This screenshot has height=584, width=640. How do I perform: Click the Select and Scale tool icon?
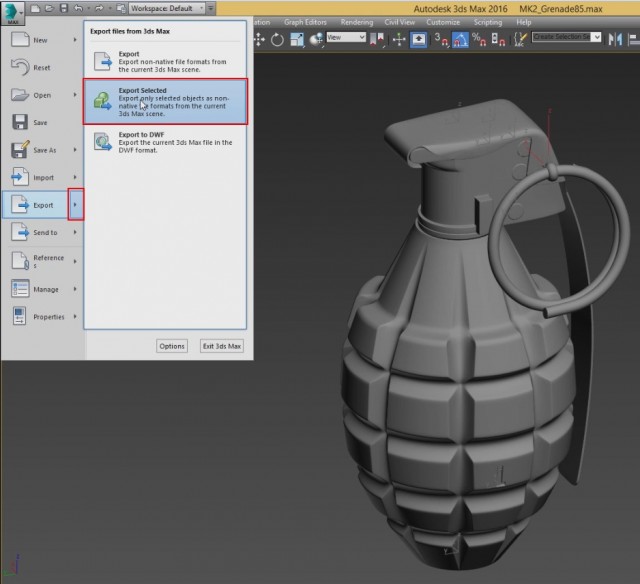pos(298,39)
